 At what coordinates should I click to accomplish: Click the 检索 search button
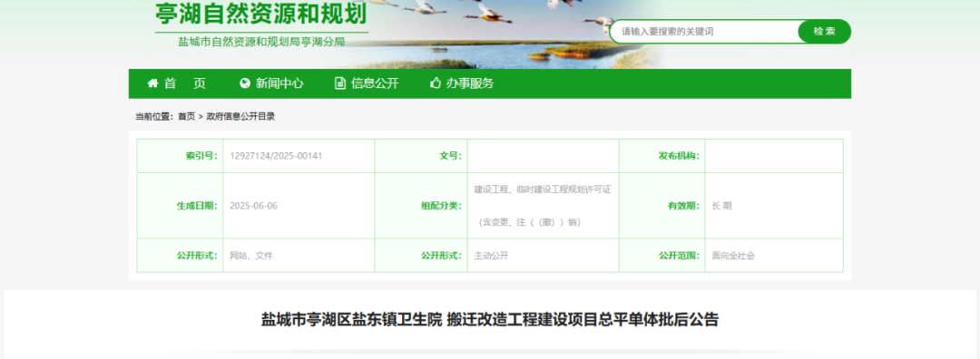(824, 31)
